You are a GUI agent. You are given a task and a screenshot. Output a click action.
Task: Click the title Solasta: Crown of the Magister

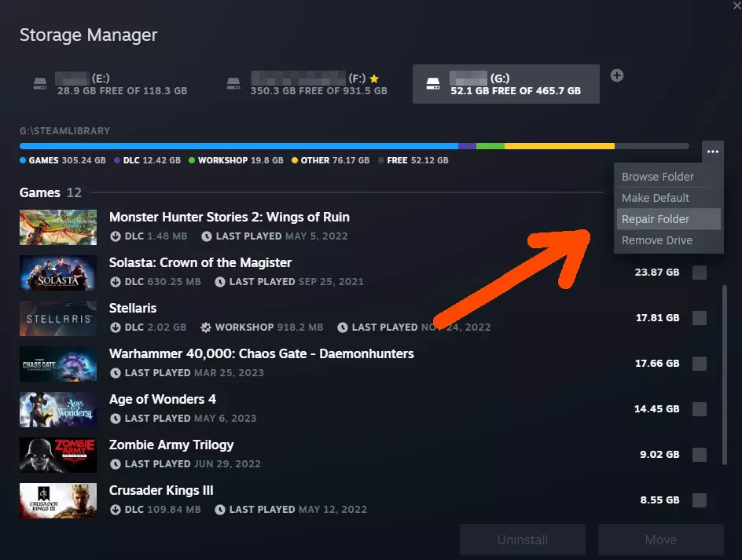[x=200, y=262]
